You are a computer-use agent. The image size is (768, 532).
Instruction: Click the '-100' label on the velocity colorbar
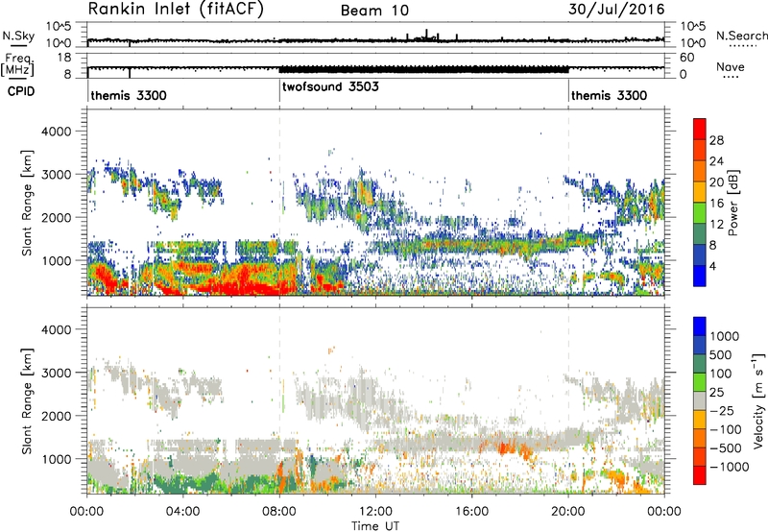(725, 429)
